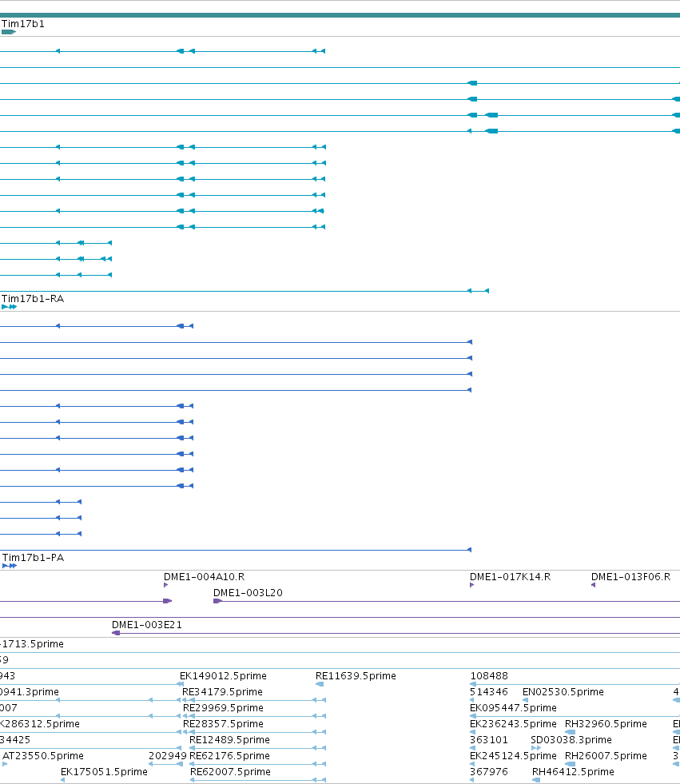The width and height of the screenshot is (680, 784).
Task: Click the 367976 feature label
Action: 488,772
